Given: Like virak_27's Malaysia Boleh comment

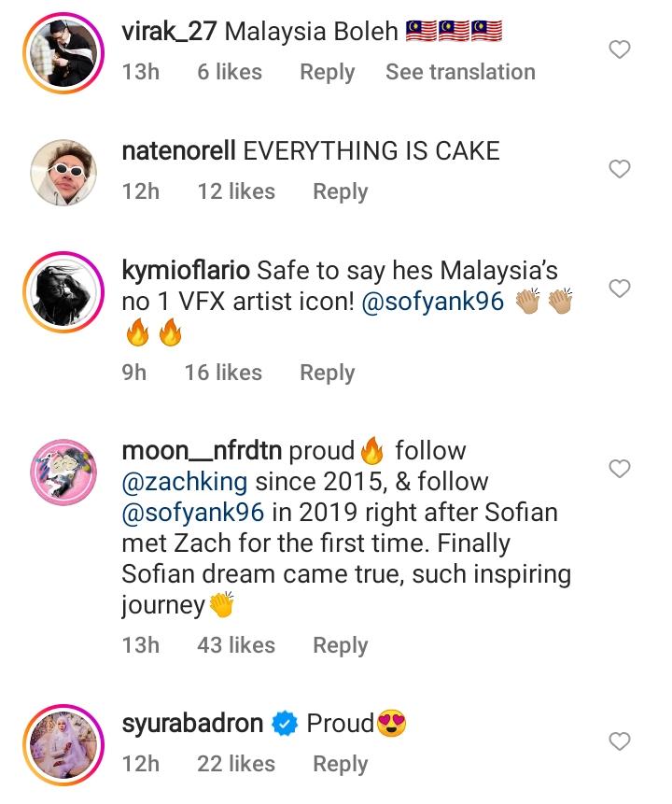Looking at the screenshot, I should coord(620,50).
